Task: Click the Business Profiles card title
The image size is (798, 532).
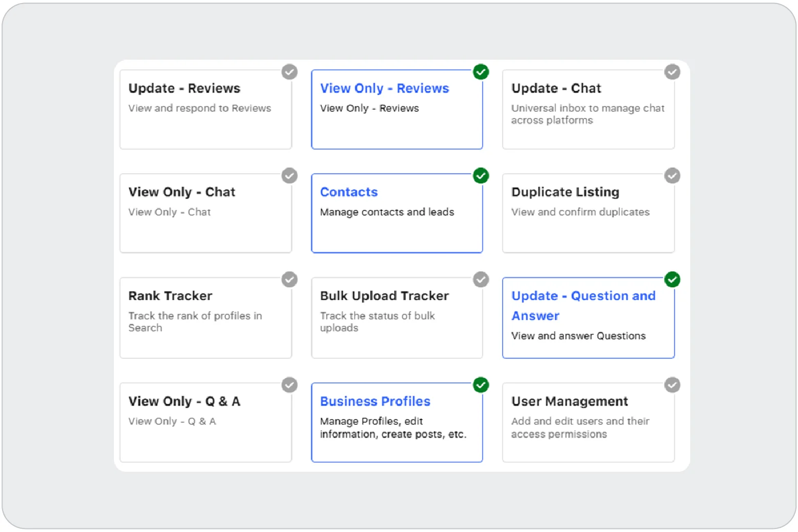Action: click(x=375, y=401)
